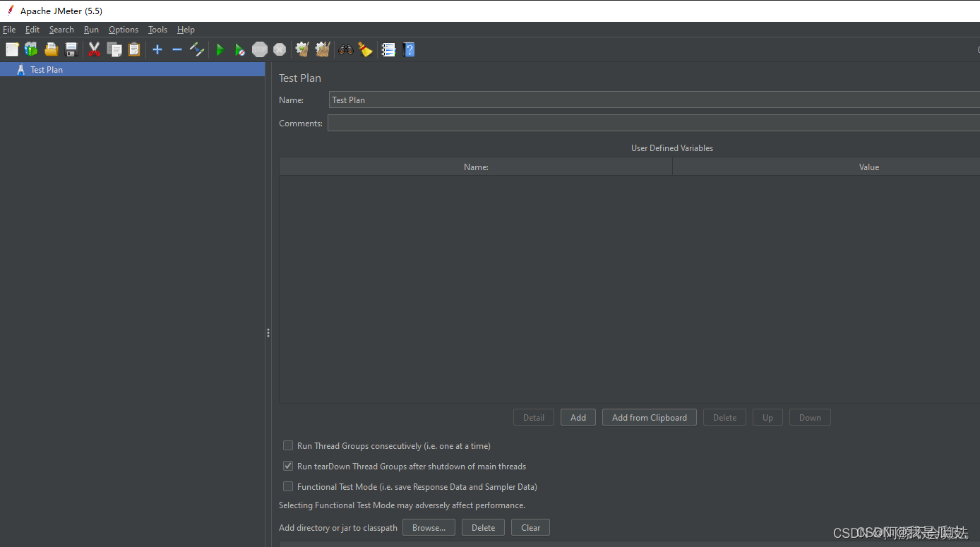Screen dimensions: 980x547
Task: Open the Templates icon in toolbar
Action: [31, 49]
